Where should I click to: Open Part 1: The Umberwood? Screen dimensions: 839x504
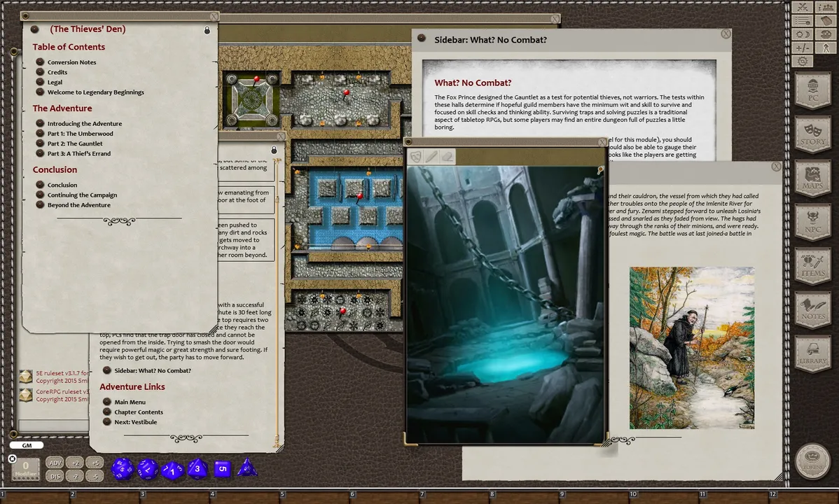81,134
